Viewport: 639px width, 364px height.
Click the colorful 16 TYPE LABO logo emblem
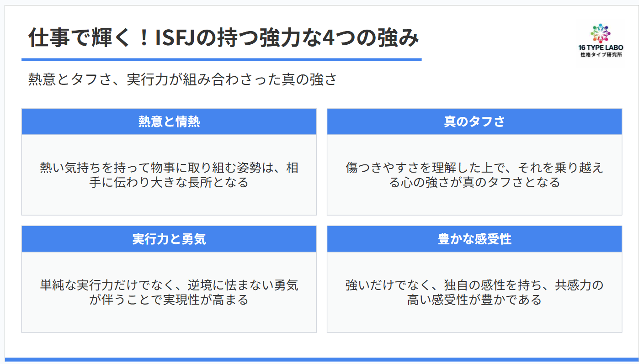pos(601,32)
